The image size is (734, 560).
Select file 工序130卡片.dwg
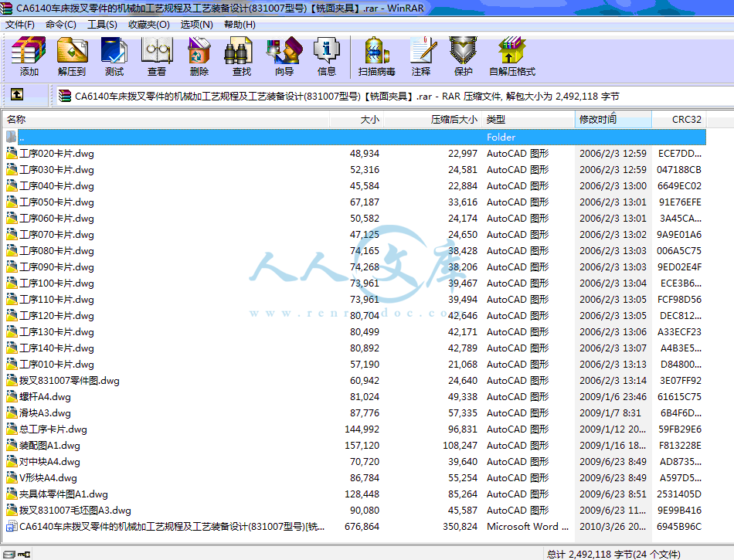pos(56,331)
